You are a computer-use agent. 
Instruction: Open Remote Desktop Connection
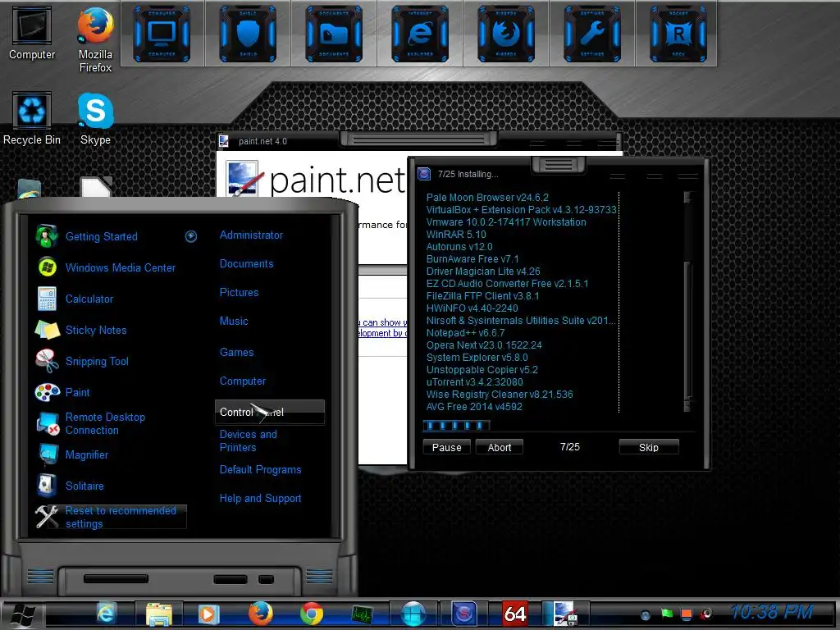click(105, 423)
